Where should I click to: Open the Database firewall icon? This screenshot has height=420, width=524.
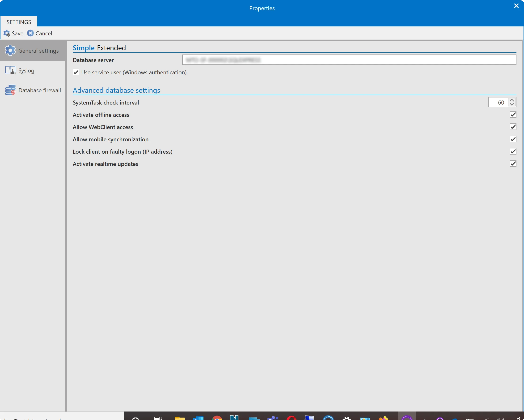tap(10, 90)
